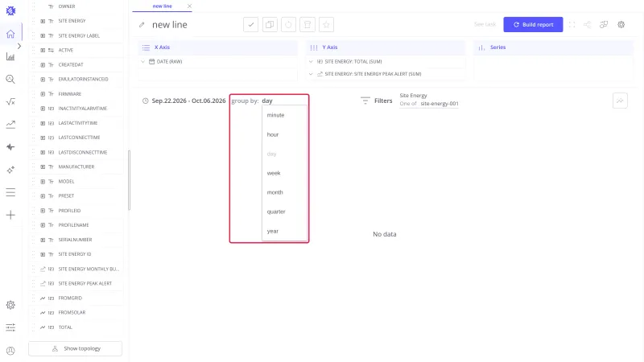This screenshot has width=644, height=362.
Task: Click the fullscreen expand icon
Action: tap(572, 25)
